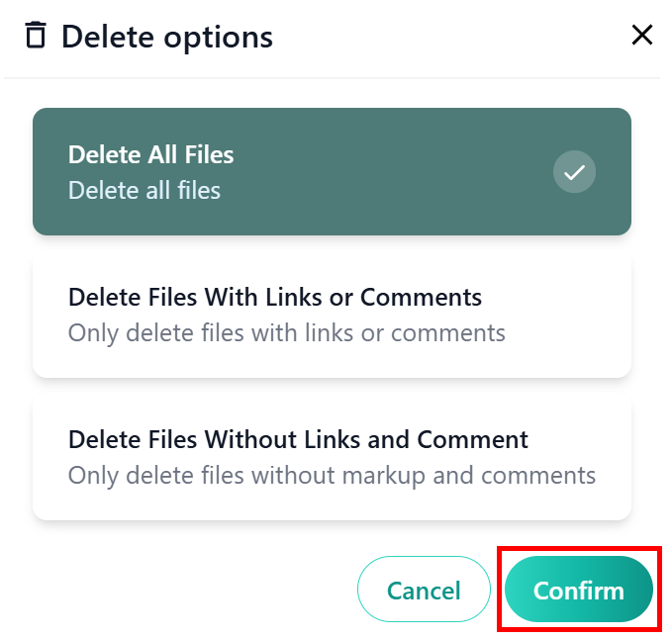Close the Delete options dialog
This screenshot has height=639, width=672.
tap(642, 36)
